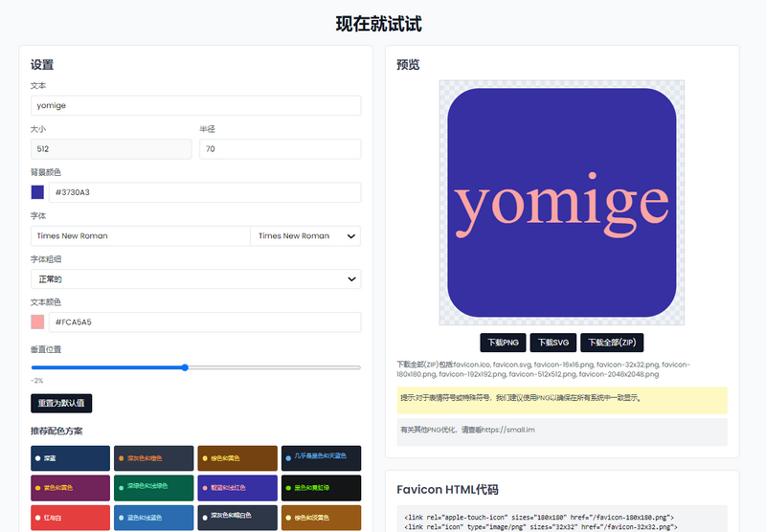The height and width of the screenshot is (532, 766).
Task: Click the 下载SVG button
Action: (x=552, y=342)
